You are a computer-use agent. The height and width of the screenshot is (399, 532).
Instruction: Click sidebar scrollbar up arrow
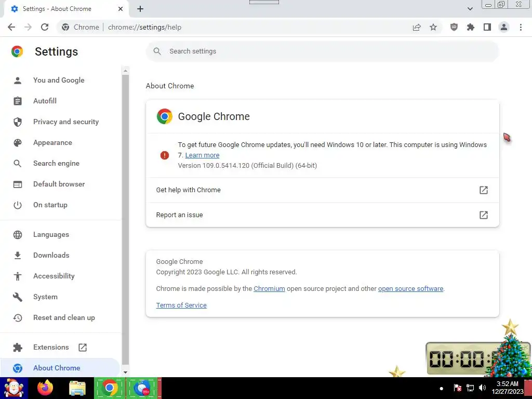(x=125, y=71)
